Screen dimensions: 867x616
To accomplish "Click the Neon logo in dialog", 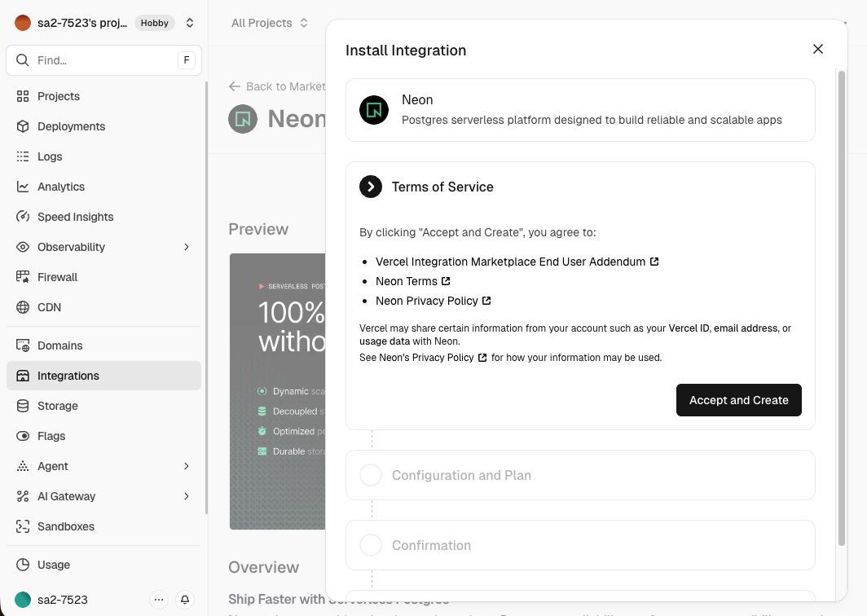I will [x=374, y=110].
